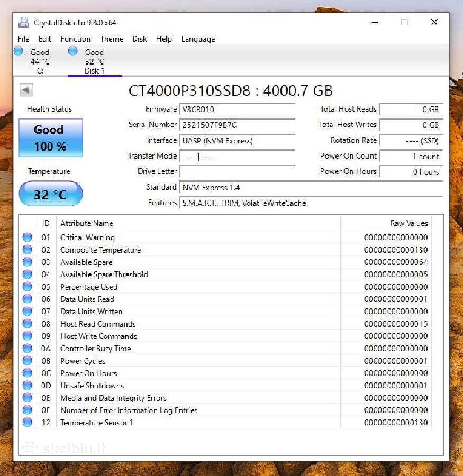Image resolution: width=463 pixels, height=476 pixels.
Task: Open the Language menu
Action: pos(198,39)
